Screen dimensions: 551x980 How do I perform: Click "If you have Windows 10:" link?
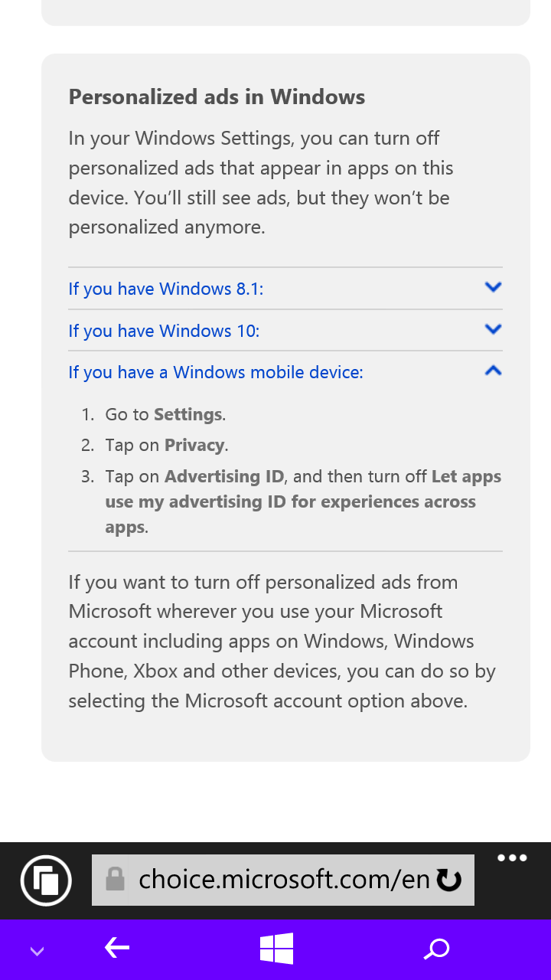pyautogui.click(x=164, y=331)
